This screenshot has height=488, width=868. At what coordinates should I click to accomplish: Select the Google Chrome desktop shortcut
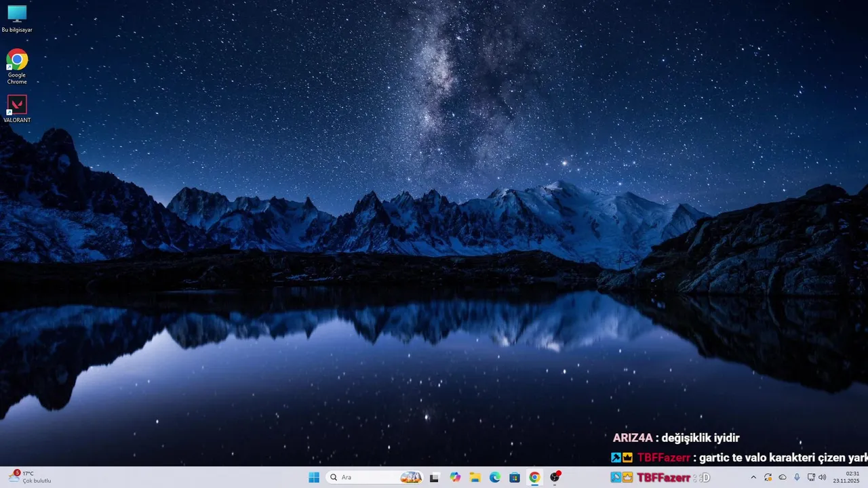click(x=17, y=66)
